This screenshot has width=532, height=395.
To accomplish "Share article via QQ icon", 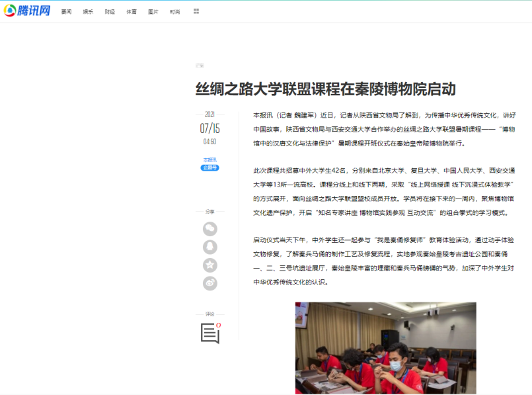I will pos(210,247).
